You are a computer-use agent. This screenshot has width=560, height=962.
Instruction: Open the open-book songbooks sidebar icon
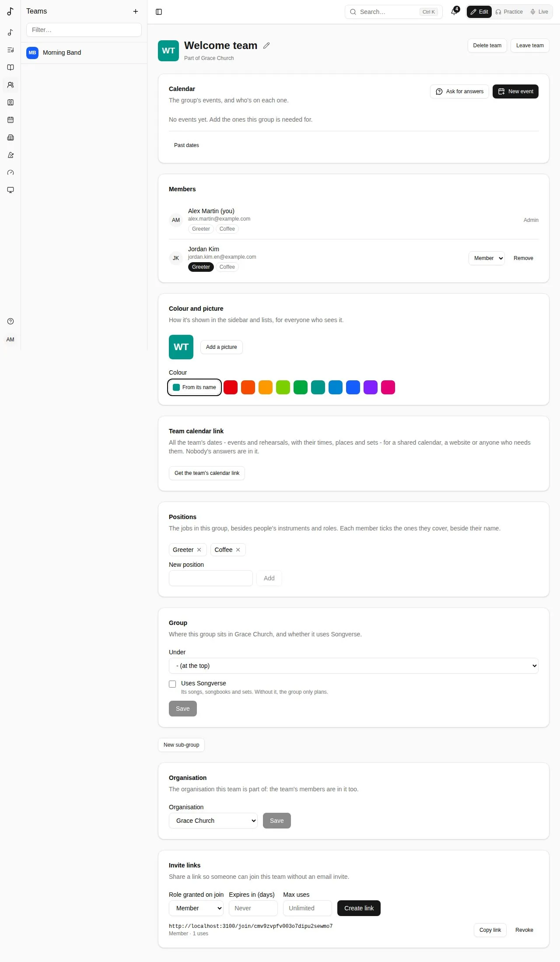pos(10,67)
